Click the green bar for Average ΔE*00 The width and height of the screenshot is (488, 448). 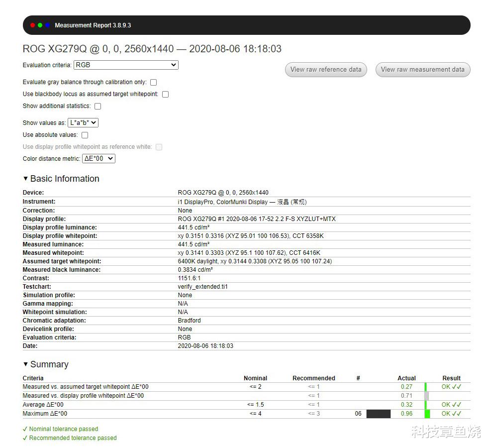coord(425,404)
